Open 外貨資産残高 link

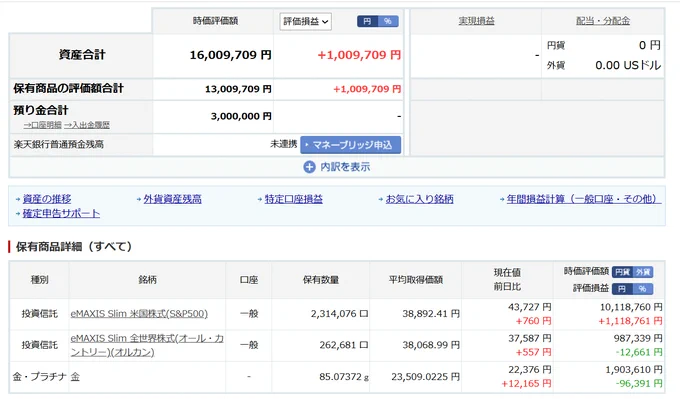tap(173, 199)
